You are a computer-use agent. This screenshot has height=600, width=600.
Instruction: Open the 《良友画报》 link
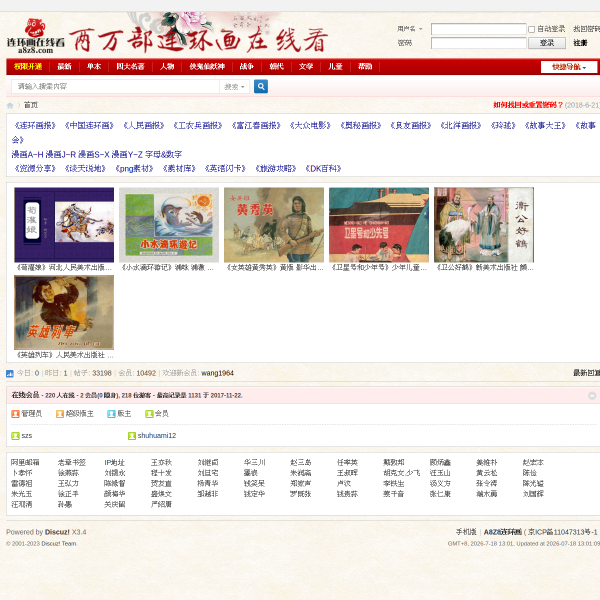[x=411, y=126]
